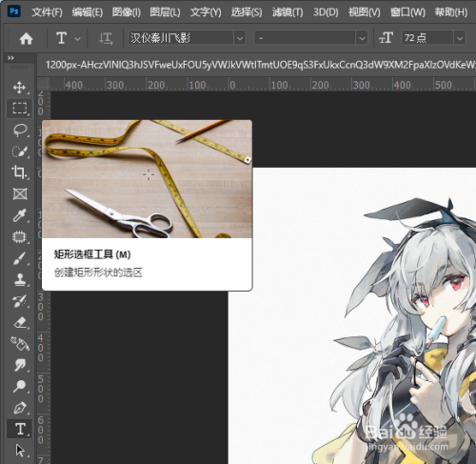Select the Rectangular Marquee tool
The height and width of the screenshot is (464, 476).
pos(20,109)
